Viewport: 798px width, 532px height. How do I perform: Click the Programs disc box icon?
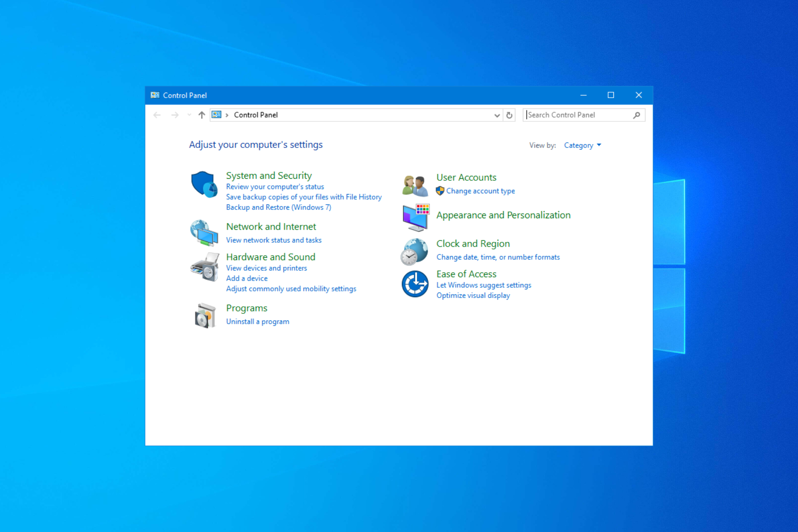205,315
